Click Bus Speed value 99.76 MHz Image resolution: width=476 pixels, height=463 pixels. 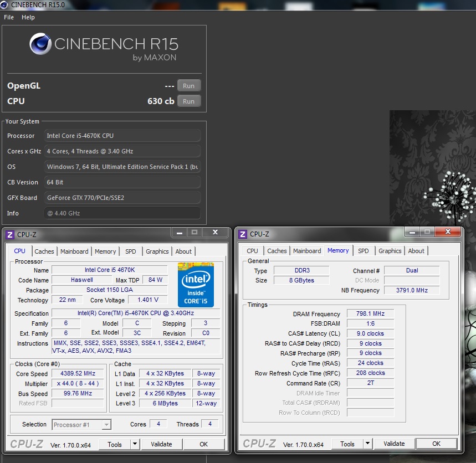click(x=78, y=394)
